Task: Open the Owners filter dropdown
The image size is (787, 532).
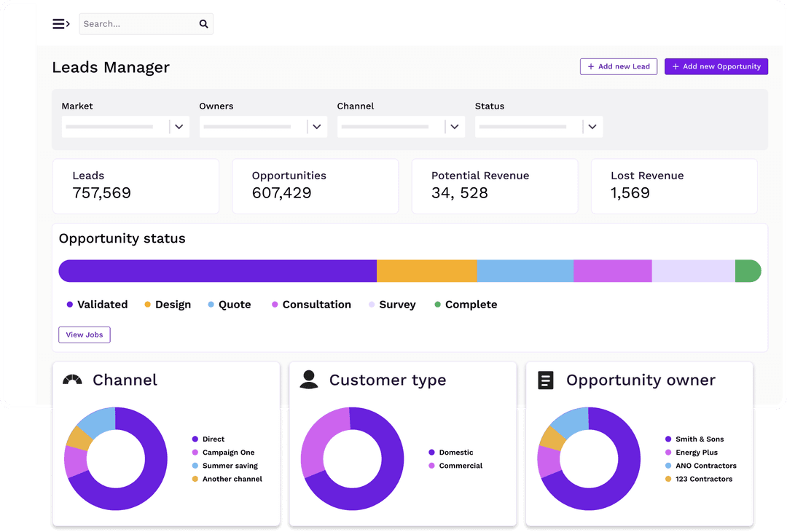Action: 316,127
